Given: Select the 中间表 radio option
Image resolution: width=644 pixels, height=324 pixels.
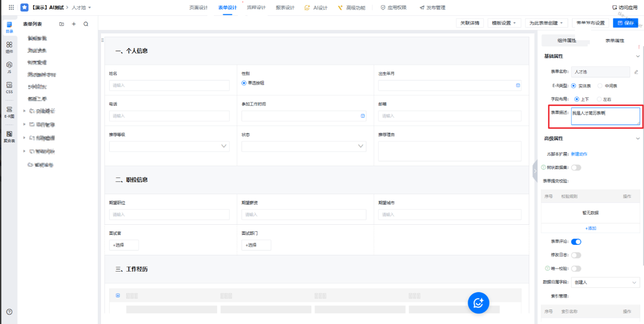Looking at the screenshot, I should 600,86.
